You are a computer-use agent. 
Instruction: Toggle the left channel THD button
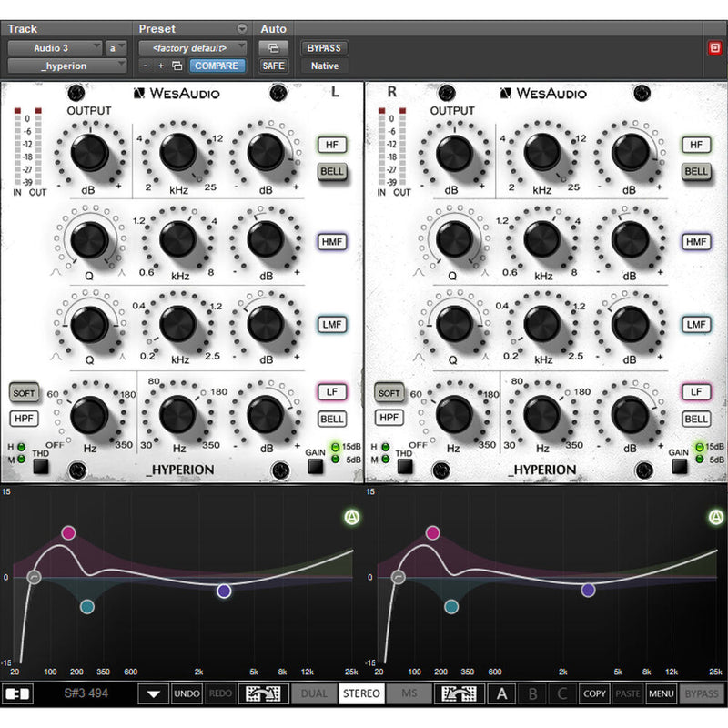point(41,467)
